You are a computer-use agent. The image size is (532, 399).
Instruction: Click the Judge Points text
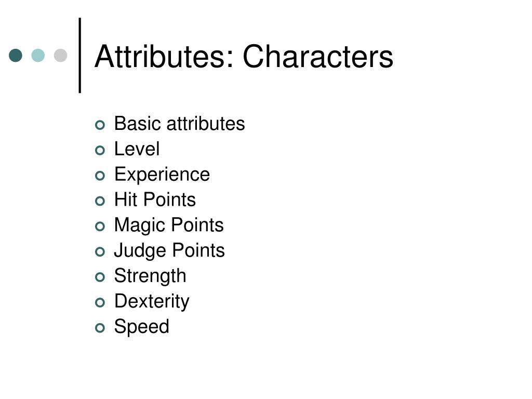169,251
